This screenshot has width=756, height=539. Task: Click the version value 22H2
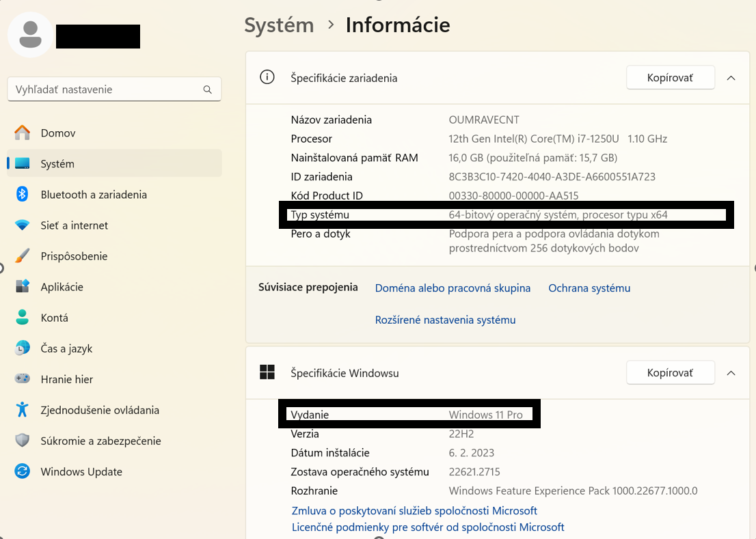[461, 434]
